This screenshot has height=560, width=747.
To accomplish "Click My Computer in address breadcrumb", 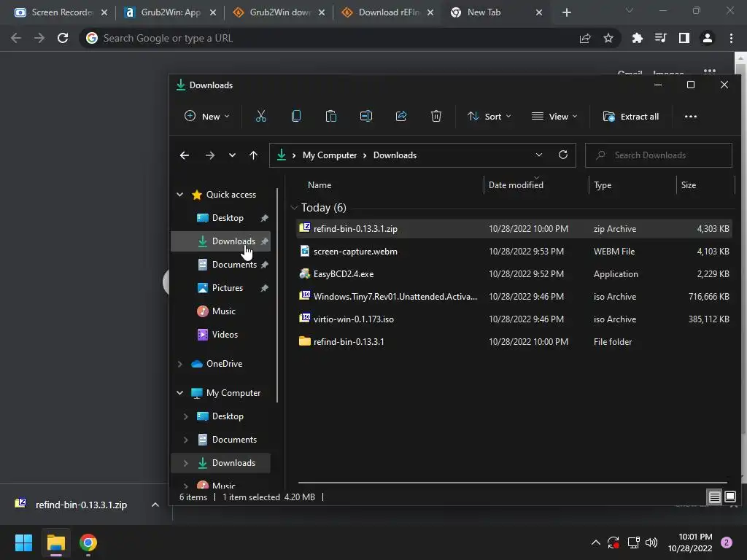I will pyautogui.click(x=329, y=155).
